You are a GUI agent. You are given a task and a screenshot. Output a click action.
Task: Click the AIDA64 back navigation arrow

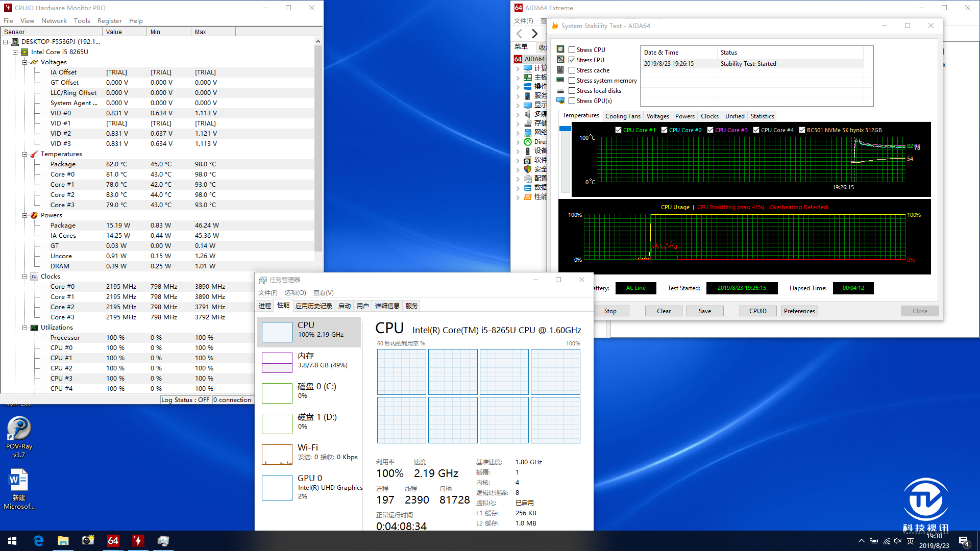[x=520, y=34]
